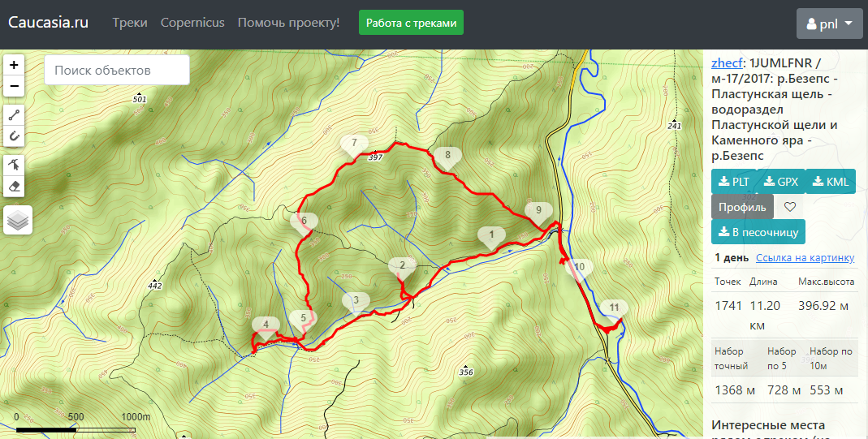Zoom out with the minus button
Screen dimensions: 868x439
point(14,86)
